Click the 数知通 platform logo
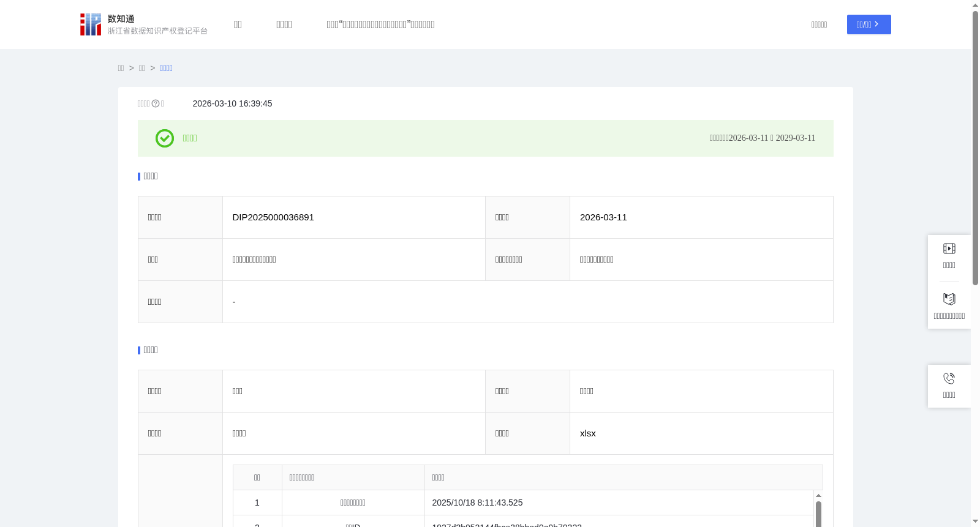Screen dimensions: 980x527 [x=144, y=24]
